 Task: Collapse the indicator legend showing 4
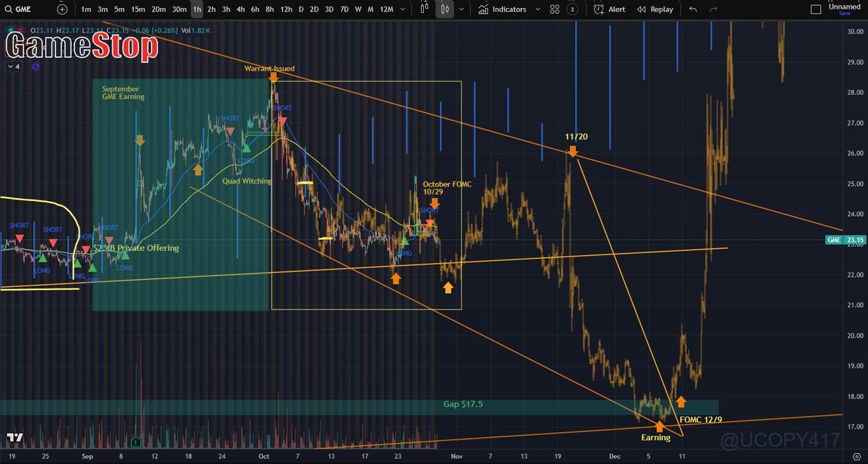pyautogui.click(x=13, y=66)
